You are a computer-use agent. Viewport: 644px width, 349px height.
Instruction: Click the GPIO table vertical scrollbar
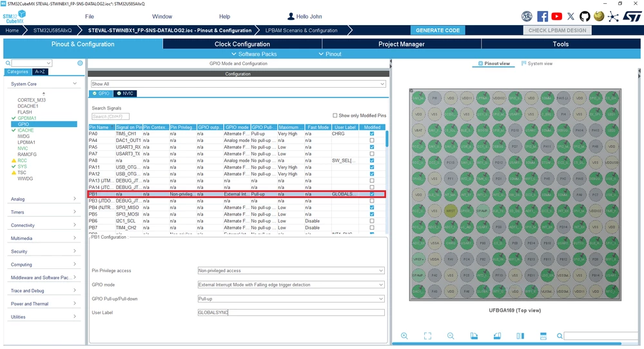point(387,139)
